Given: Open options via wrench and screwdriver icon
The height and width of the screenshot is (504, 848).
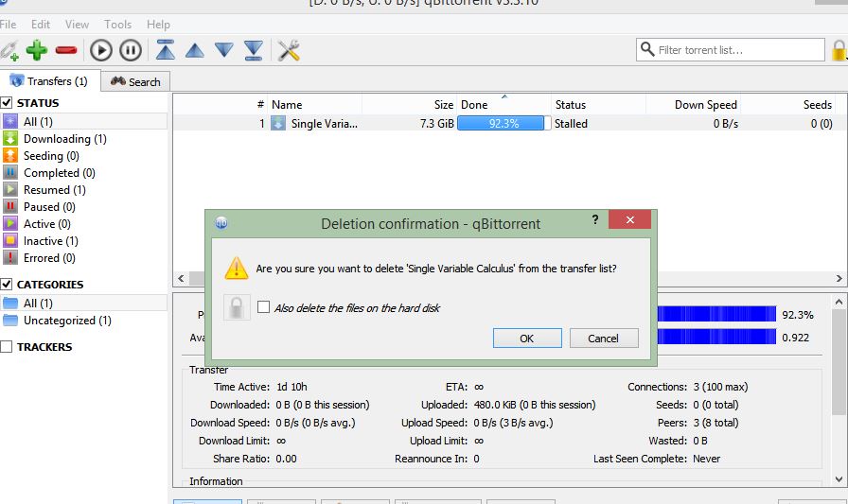Looking at the screenshot, I should tap(289, 50).
